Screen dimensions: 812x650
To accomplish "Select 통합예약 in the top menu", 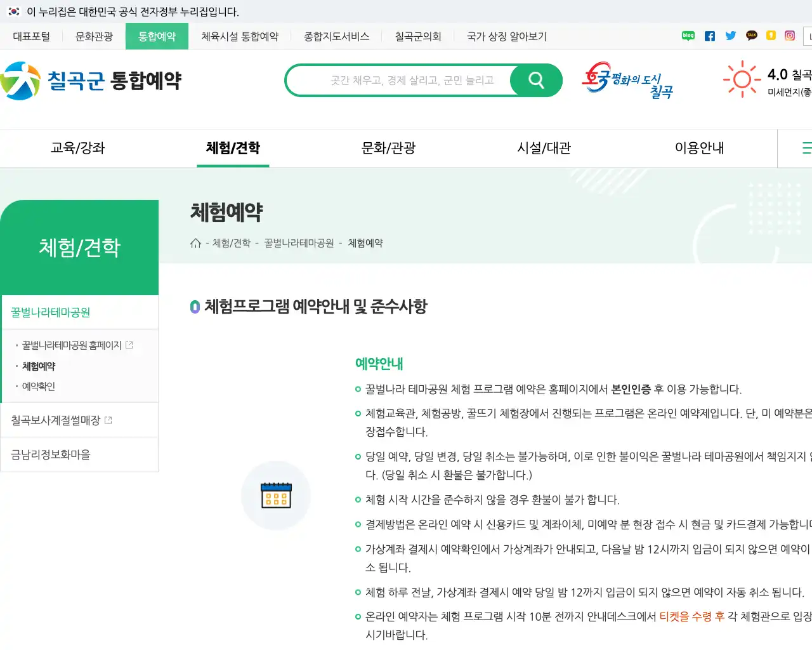I will point(157,36).
